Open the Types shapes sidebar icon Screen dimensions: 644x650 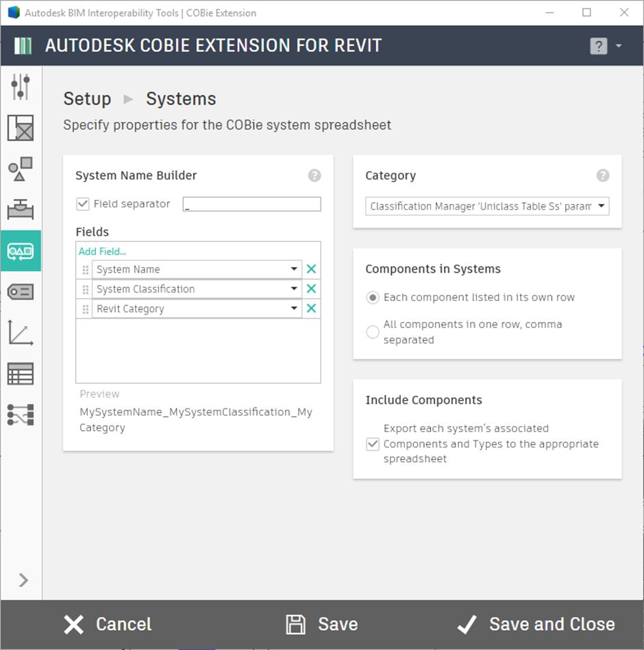pos(21,168)
